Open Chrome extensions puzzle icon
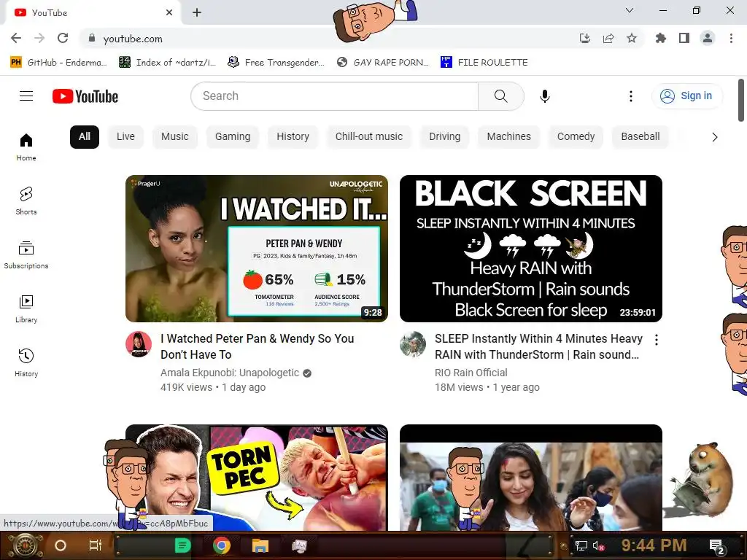The image size is (747, 560). [661, 38]
